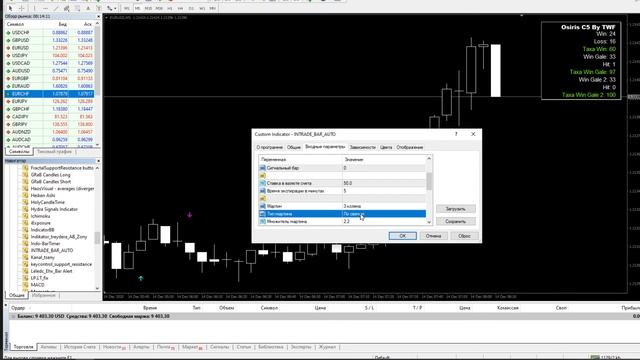Select INTRADE_BAR_AUTO in Navigator tree
640x360 pixels.
pyautogui.click(x=52, y=250)
